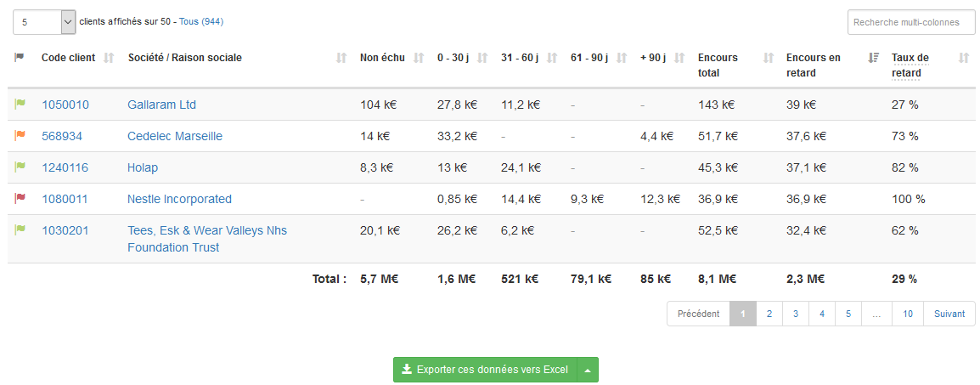
Task: Open client code 1030201 link
Action: click(65, 230)
